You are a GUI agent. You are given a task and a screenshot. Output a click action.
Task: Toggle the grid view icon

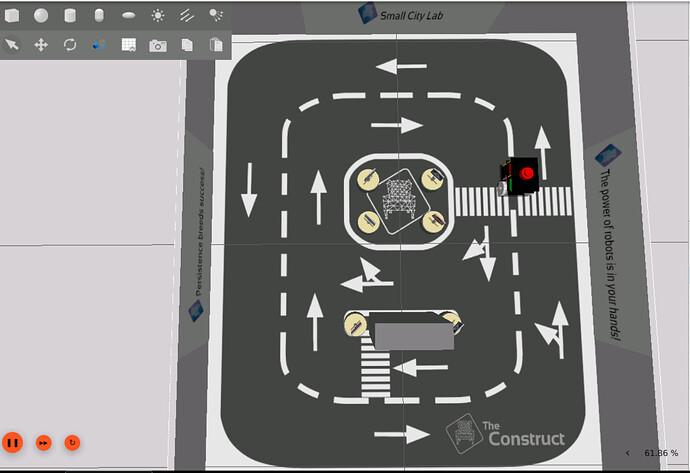[128, 45]
